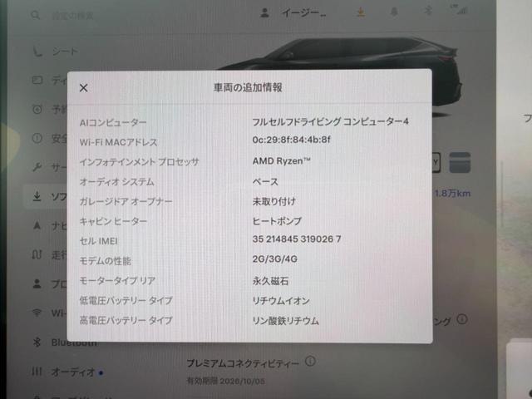Click the モデムの性能 label
532x399 pixels.
(106, 261)
